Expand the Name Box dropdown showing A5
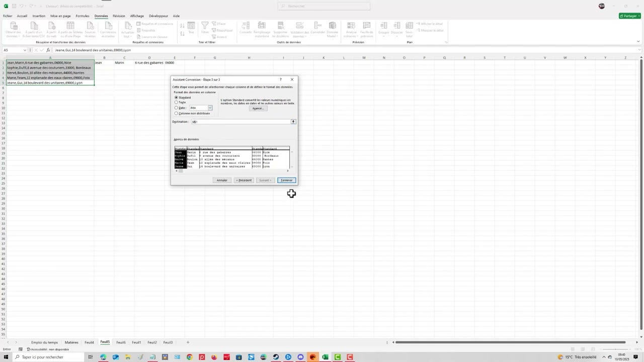 (25, 50)
